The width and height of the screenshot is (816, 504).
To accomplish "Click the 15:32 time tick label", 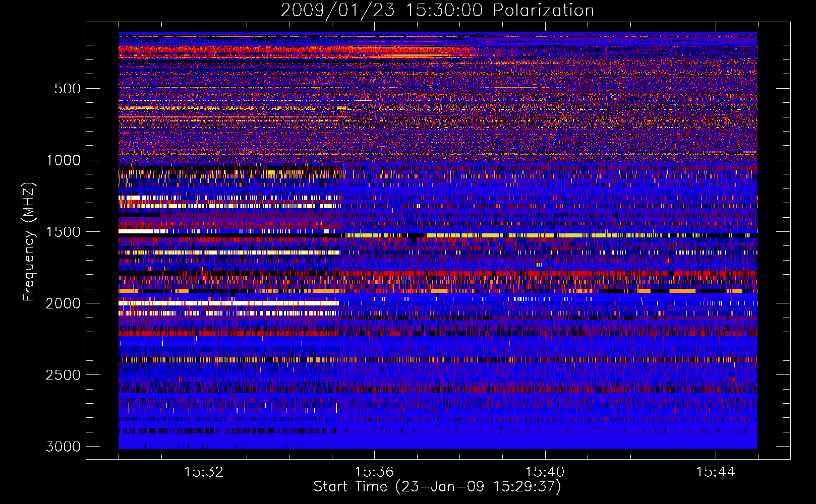I will (204, 472).
